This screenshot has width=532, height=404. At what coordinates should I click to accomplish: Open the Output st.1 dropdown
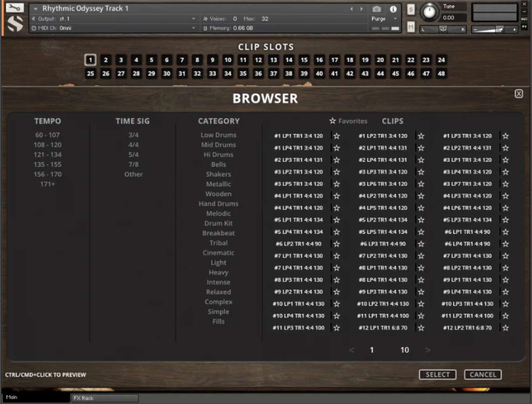click(112, 19)
